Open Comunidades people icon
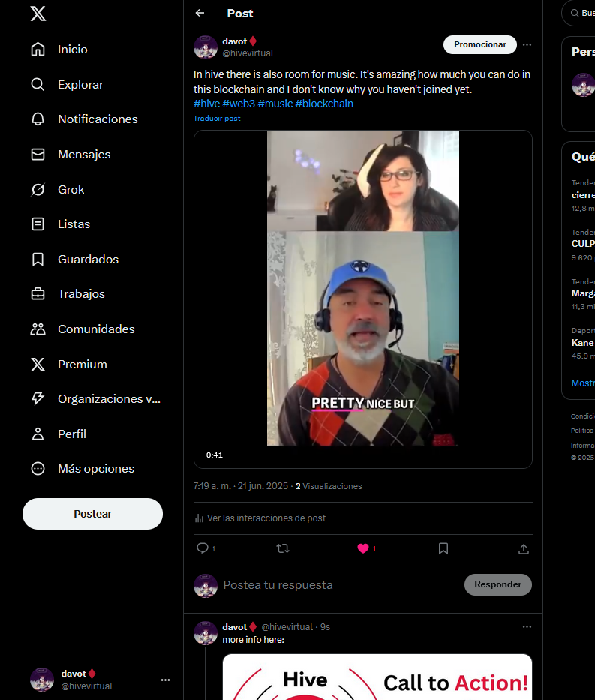The height and width of the screenshot is (700, 595). click(38, 329)
